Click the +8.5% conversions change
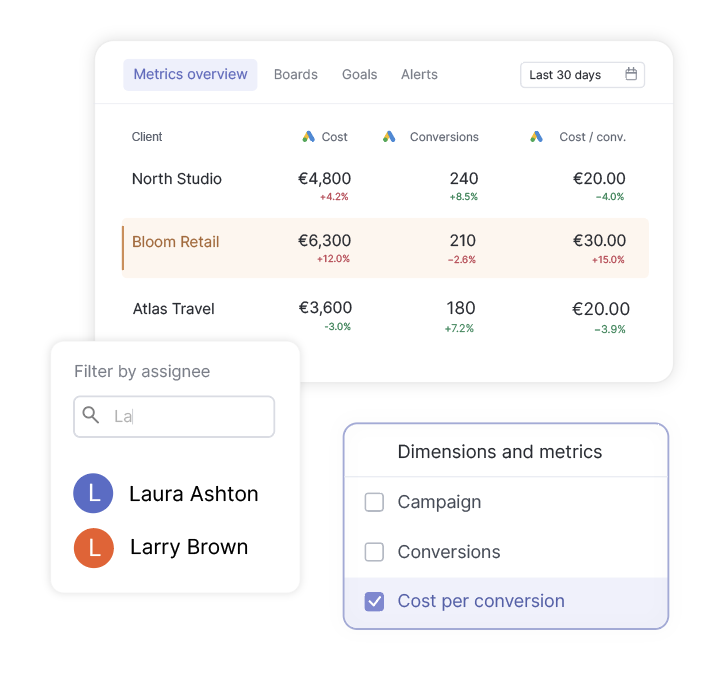Screen dimensions: 723x684 tap(463, 197)
